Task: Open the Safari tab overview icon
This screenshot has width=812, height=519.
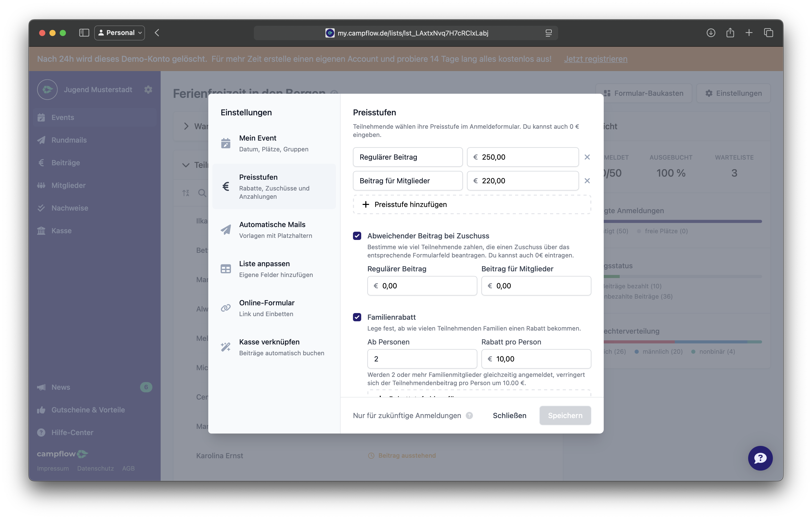Action: click(x=768, y=33)
